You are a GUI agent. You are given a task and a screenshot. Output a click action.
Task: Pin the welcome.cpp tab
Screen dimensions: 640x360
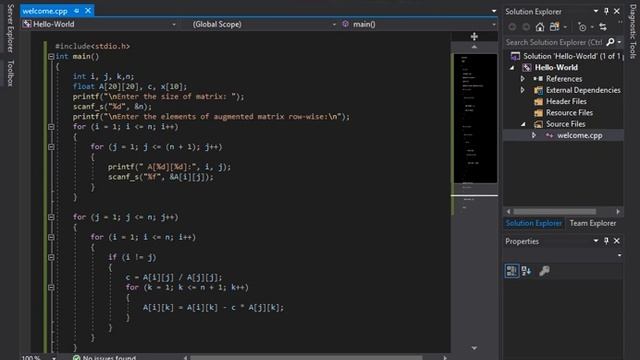tap(77, 11)
